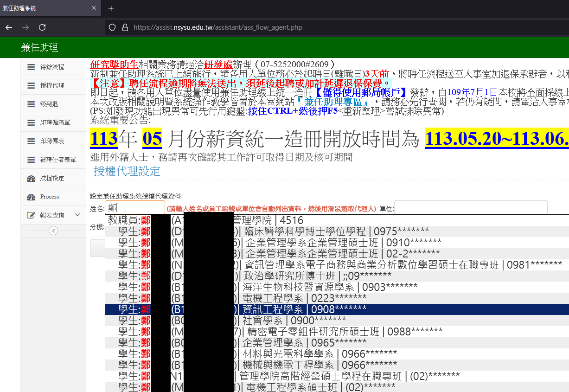The image size is (569, 392).
Task: Click the shield tracking protection icon
Action: coord(112,27)
